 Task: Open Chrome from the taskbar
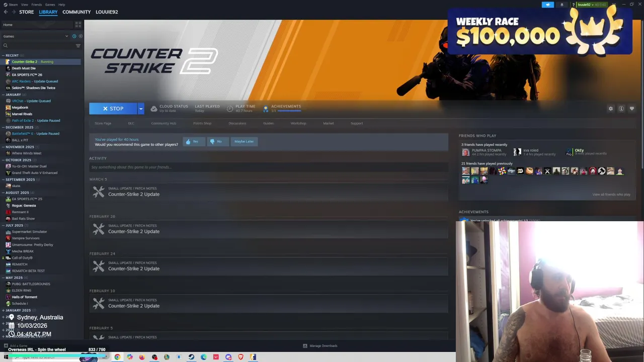(117, 357)
